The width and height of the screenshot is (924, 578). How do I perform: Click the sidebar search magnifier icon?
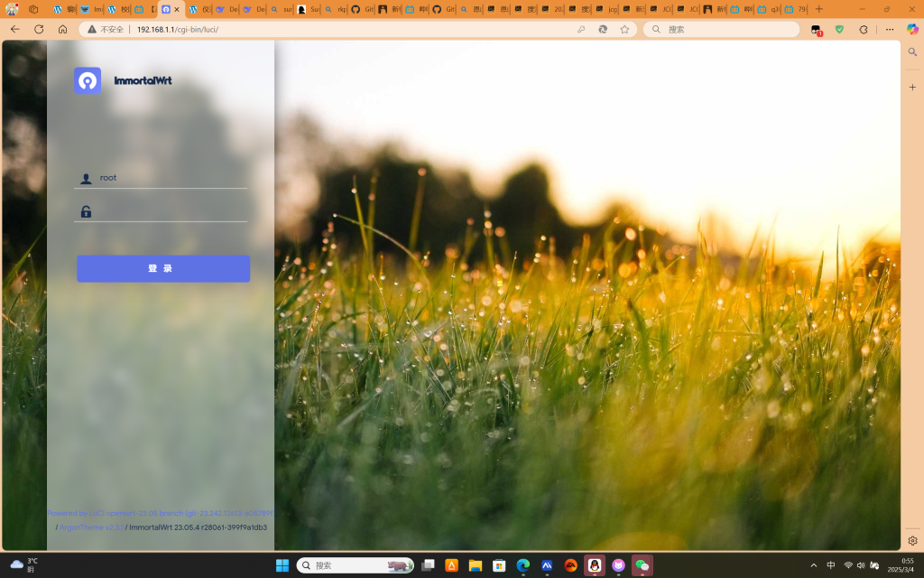pos(912,52)
